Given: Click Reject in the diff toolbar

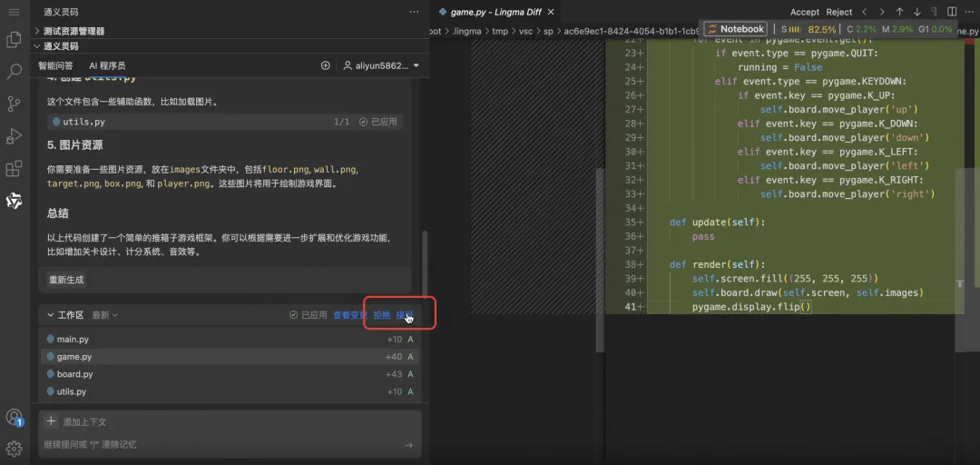Looking at the screenshot, I should (x=839, y=12).
